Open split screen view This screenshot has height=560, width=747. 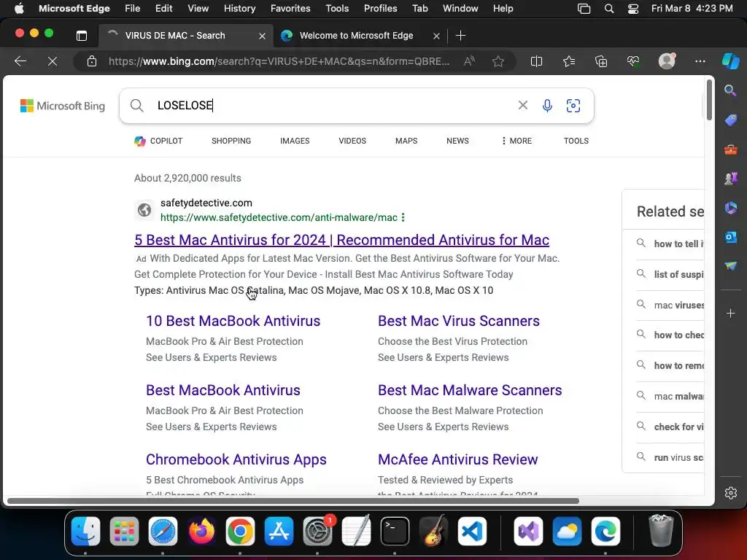coord(536,61)
